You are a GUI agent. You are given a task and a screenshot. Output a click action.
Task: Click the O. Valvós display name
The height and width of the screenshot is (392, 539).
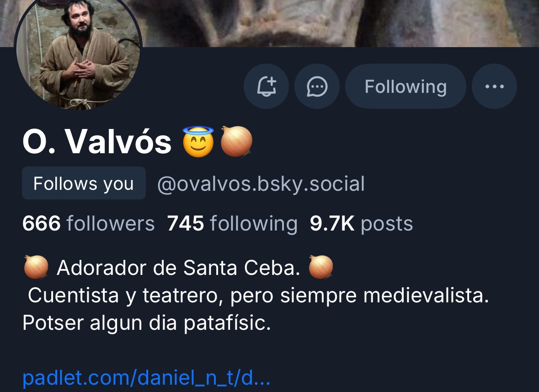click(97, 142)
